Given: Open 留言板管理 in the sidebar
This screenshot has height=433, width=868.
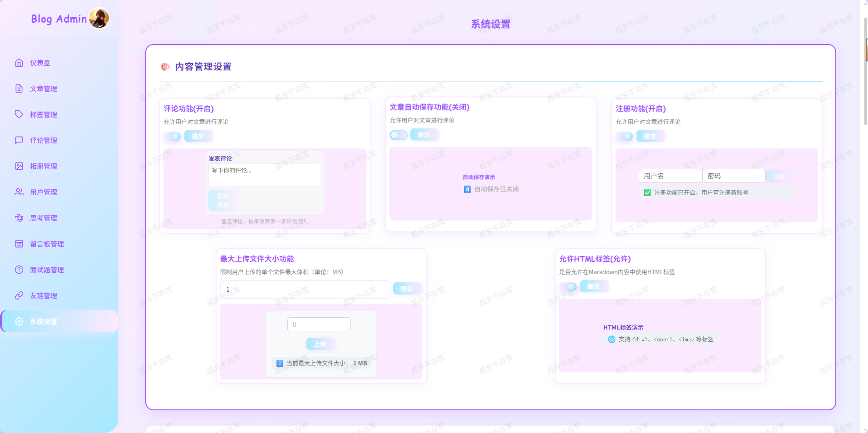Looking at the screenshot, I should tap(47, 244).
